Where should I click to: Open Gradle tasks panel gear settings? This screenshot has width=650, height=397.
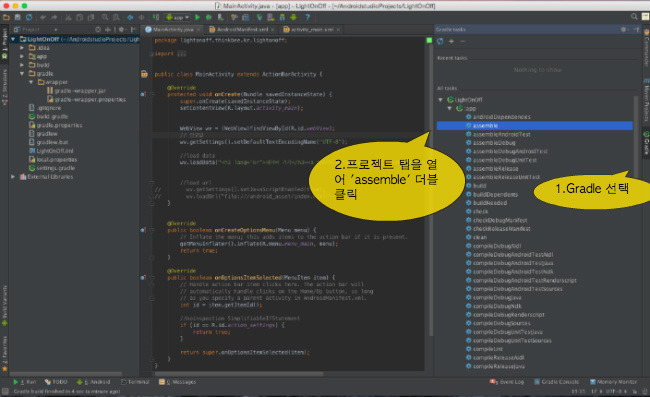coord(623,29)
